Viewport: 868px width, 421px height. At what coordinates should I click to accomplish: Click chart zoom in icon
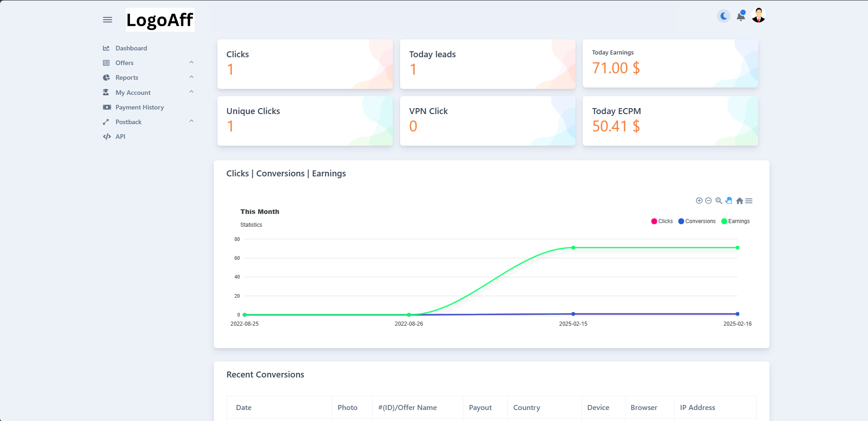click(x=699, y=201)
